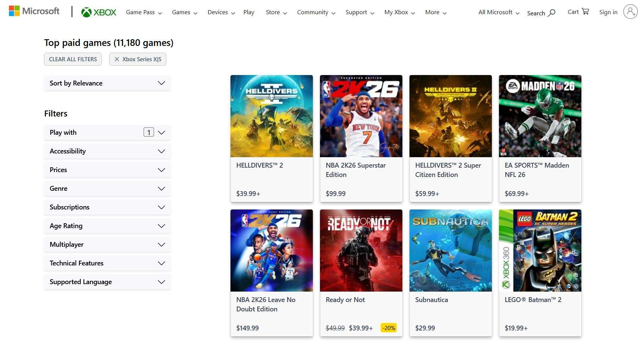This screenshot has width=644, height=342.
Task: Open the Store menu
Action: 276,12
